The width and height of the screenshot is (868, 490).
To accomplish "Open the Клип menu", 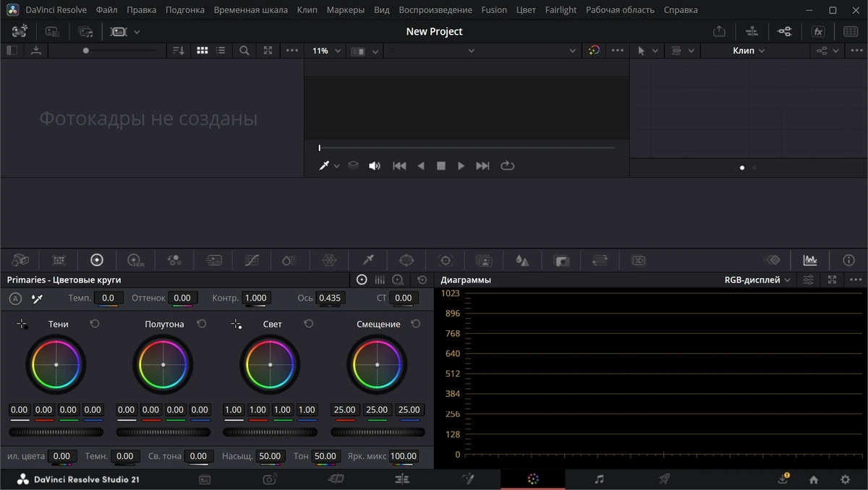I will tap(307, 10).
